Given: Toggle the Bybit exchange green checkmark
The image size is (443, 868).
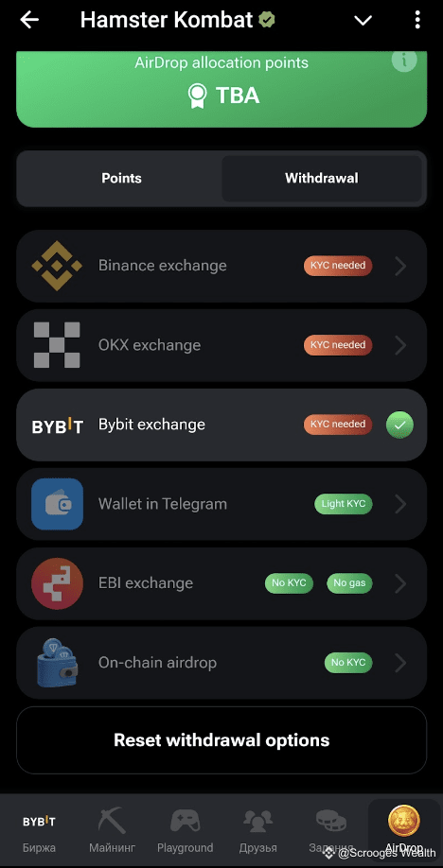Looking at the screenshot, I should click(x=399, y=425).
